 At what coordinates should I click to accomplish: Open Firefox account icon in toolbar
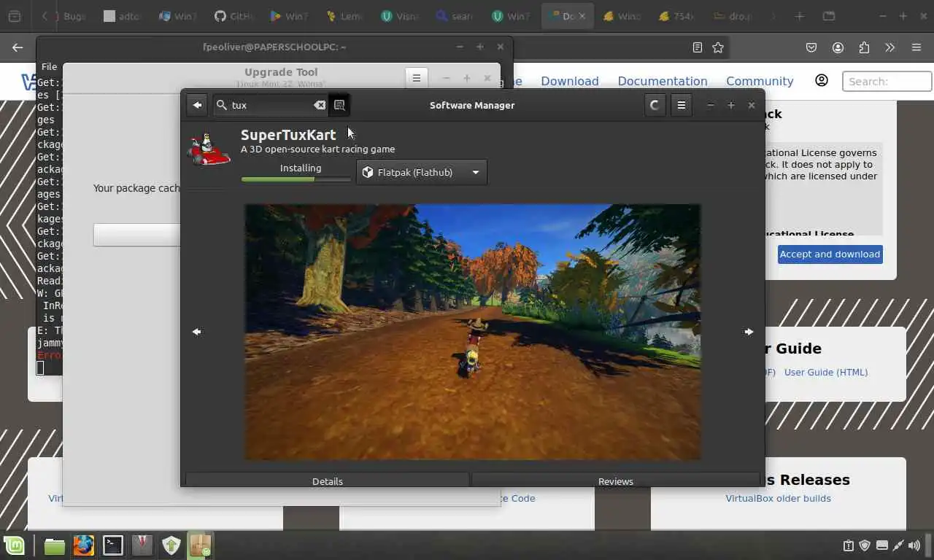pos(838,47)
